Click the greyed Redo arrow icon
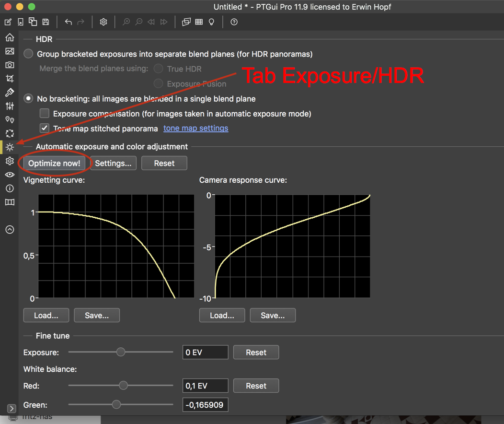This screenshot has height=424, width=504. [80, 22]
